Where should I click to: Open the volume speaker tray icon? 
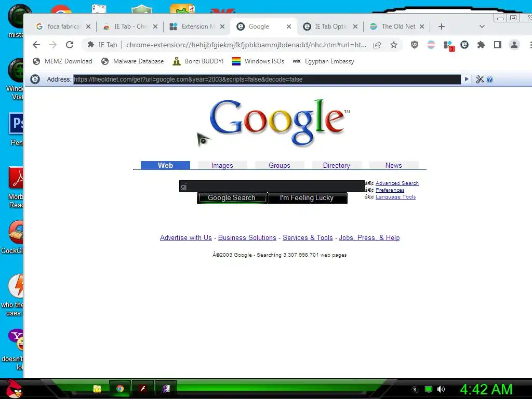tap(441, 389)
